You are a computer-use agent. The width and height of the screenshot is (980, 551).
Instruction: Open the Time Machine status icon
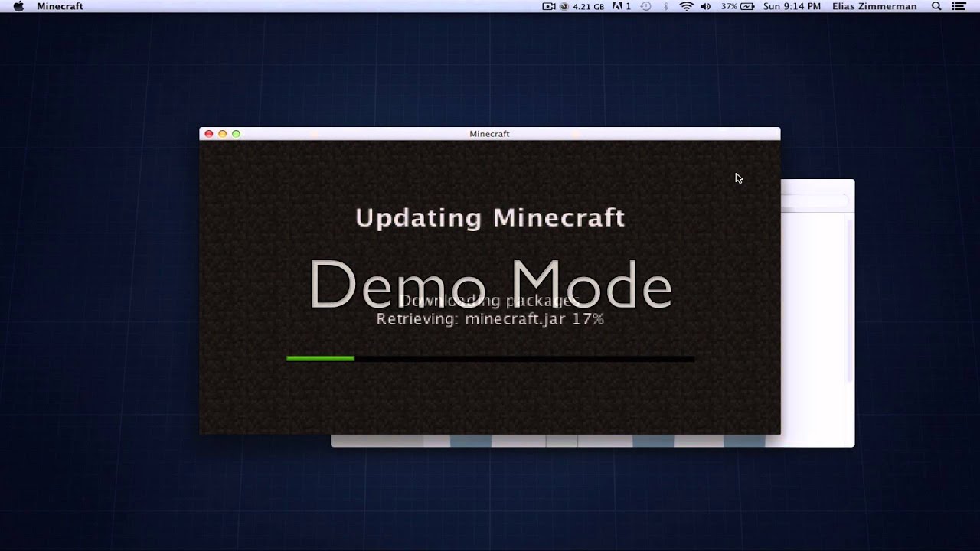(645, 6)
